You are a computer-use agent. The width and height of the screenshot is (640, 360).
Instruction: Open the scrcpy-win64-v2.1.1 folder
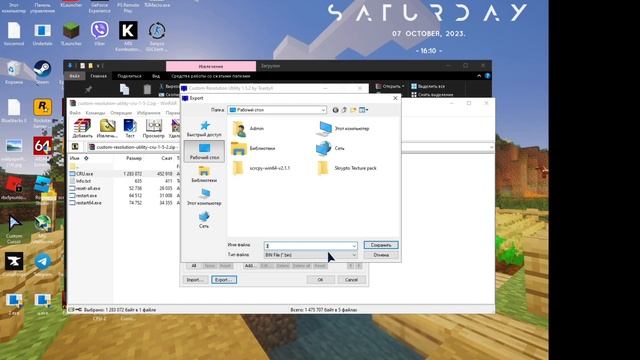[261, 168]
